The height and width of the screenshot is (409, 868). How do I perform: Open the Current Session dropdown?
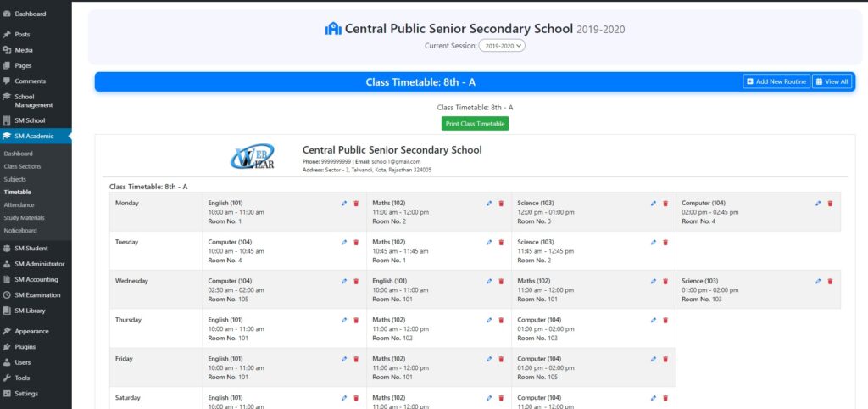pos(502,45)
